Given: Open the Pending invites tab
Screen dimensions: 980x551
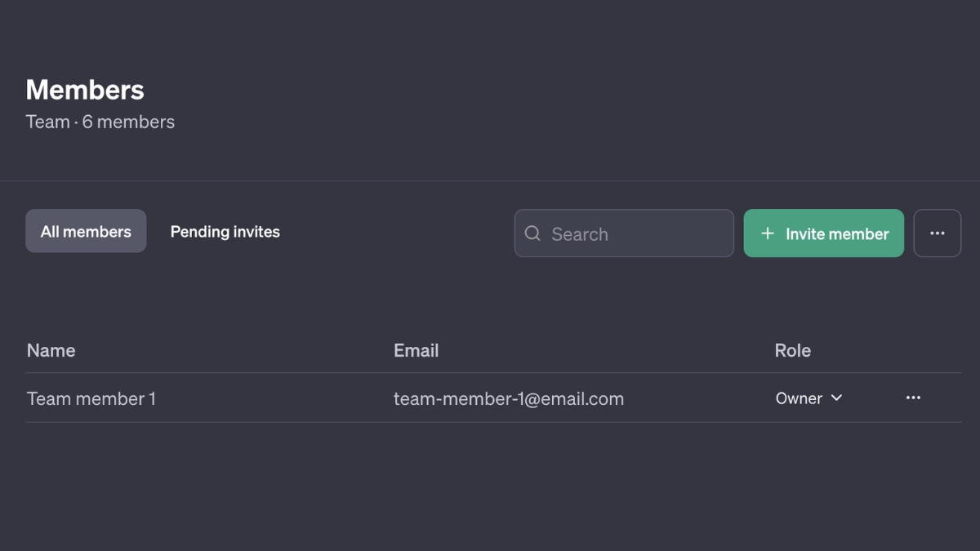Looking at the screenshot, I should coord(225,232).
